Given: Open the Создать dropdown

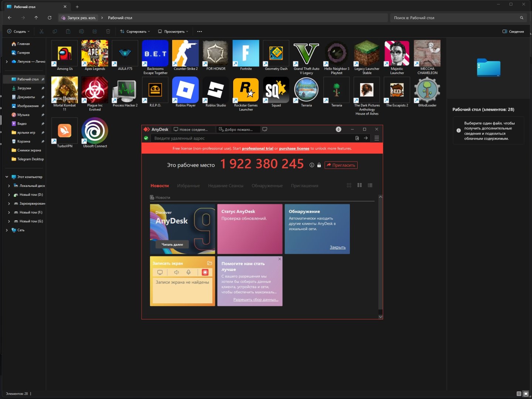Looking at the screenshot, I should pos(18,31).
